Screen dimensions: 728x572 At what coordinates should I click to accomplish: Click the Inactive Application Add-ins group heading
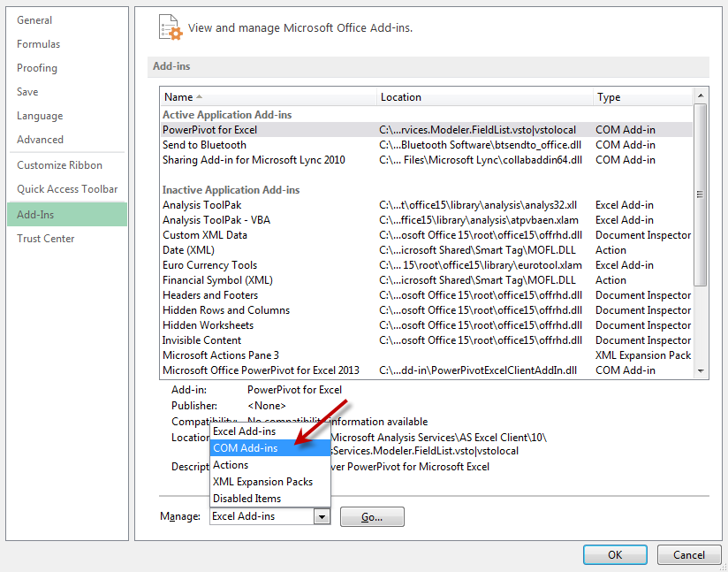tap(231, 190)
